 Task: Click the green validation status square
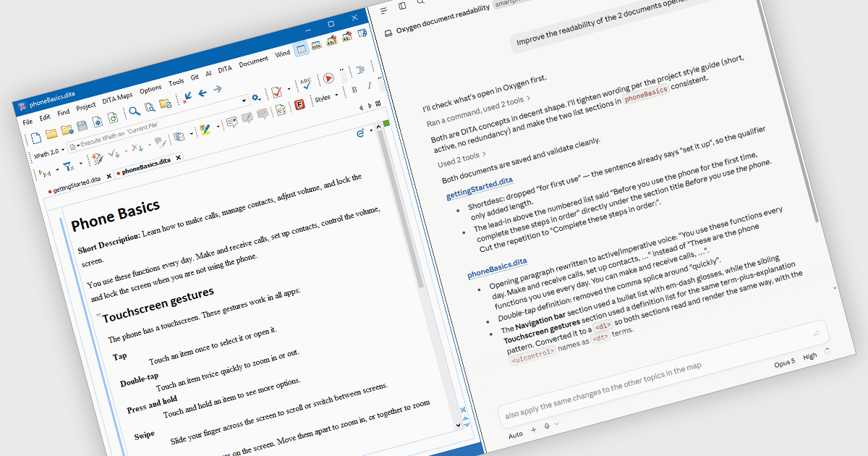coord(386,123)
